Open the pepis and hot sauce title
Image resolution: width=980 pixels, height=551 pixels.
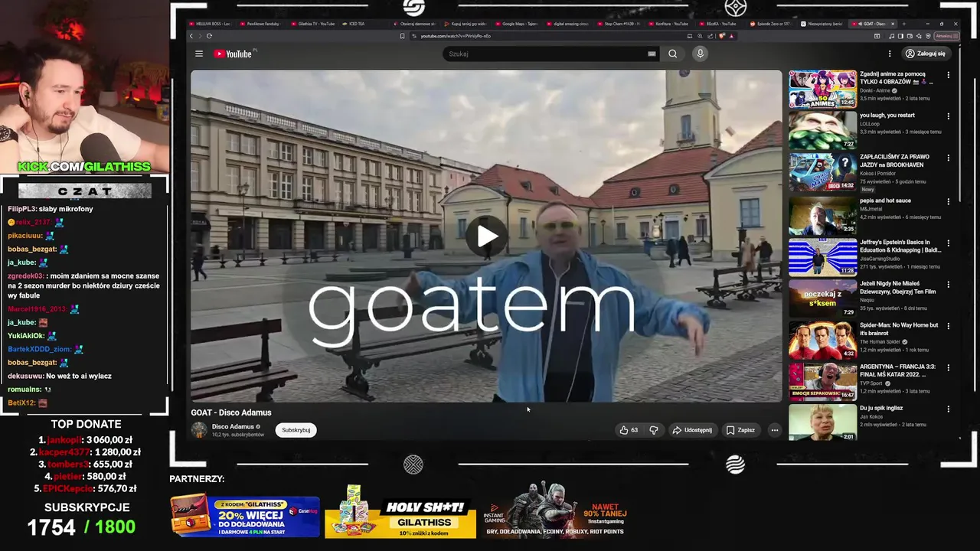[x=885, y=201]
